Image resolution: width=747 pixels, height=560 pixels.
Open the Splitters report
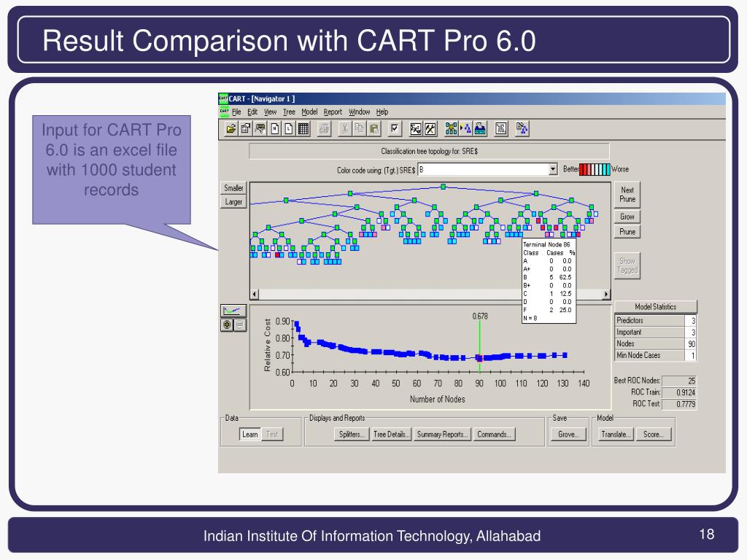(x=351, y=435)
